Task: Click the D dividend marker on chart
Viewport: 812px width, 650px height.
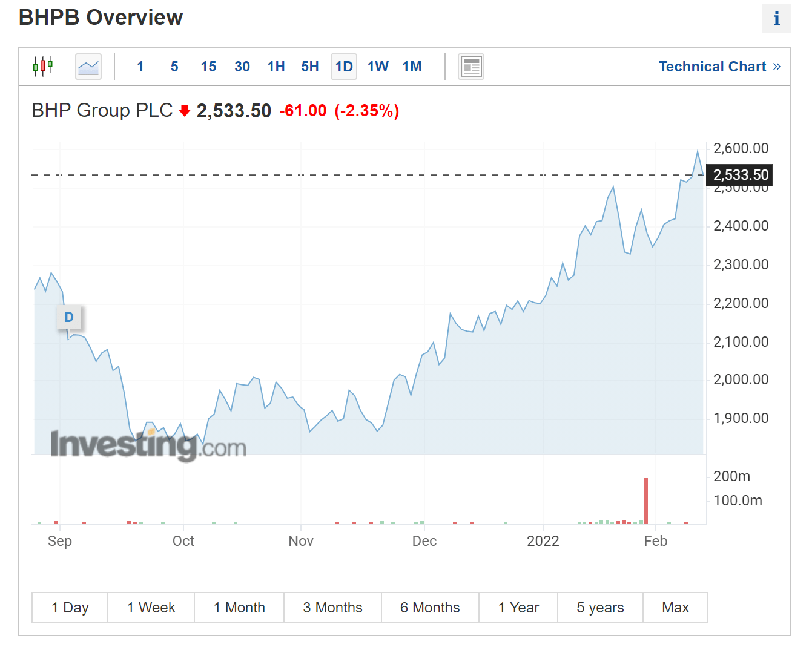Action: [69, 317]
